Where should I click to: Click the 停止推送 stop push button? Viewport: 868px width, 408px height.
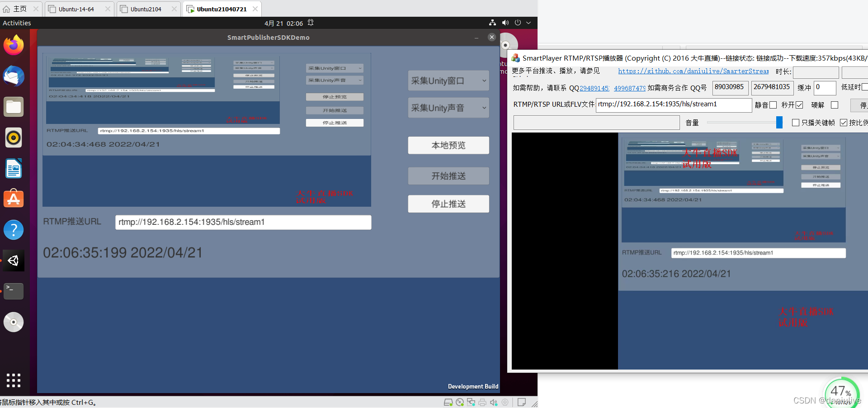tap(448, 204)
